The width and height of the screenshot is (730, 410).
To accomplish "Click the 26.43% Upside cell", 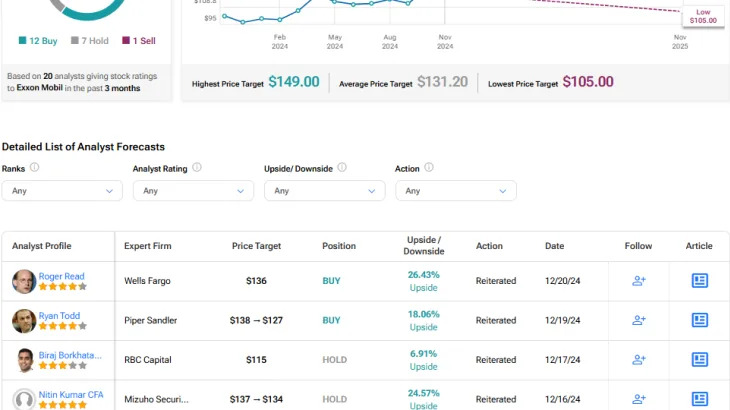I will coord(424,281).
